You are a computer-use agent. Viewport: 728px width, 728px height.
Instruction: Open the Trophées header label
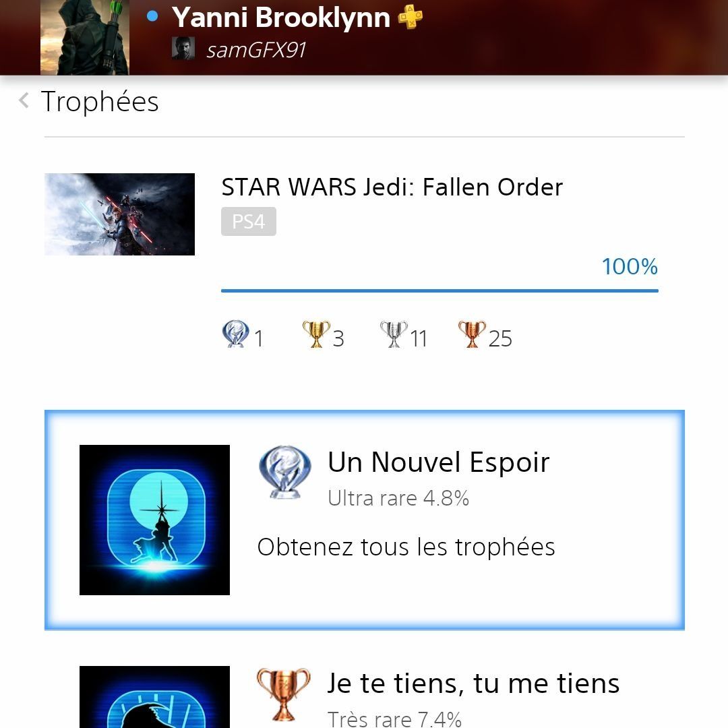coord(100,101)
